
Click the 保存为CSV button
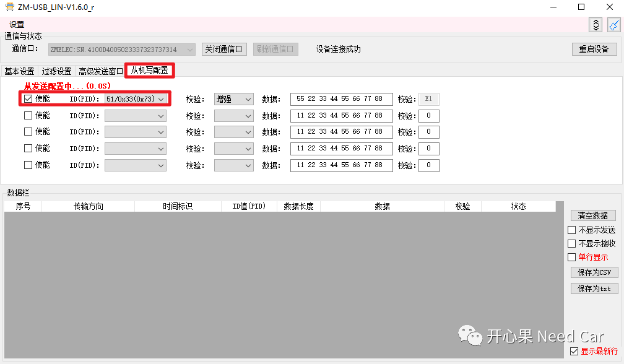click(x=594, y=272)
